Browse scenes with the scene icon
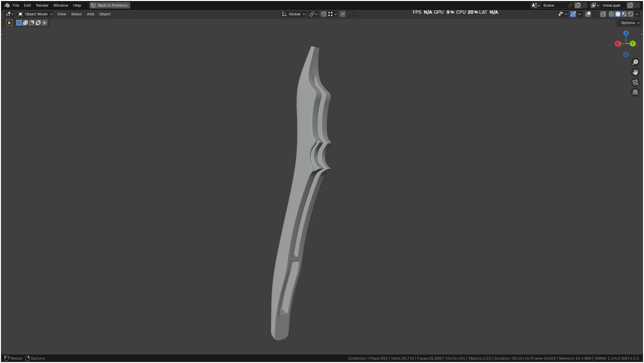The width and height of the screenshot is (644, 363). point(536,5)
